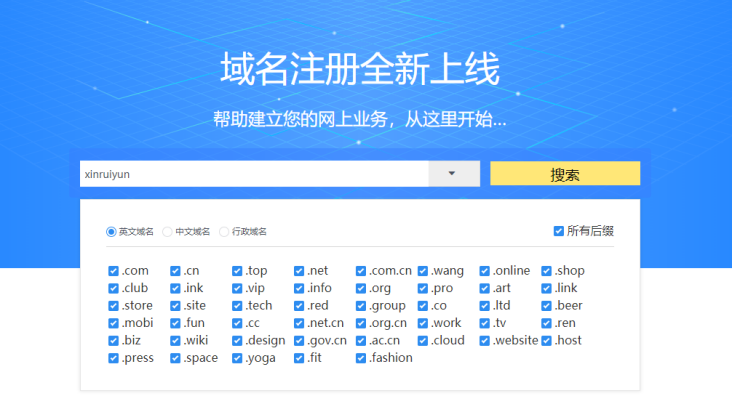732x397 pixels.
Task: Uncheck the .site checkbox
Action: pos(175,306)
